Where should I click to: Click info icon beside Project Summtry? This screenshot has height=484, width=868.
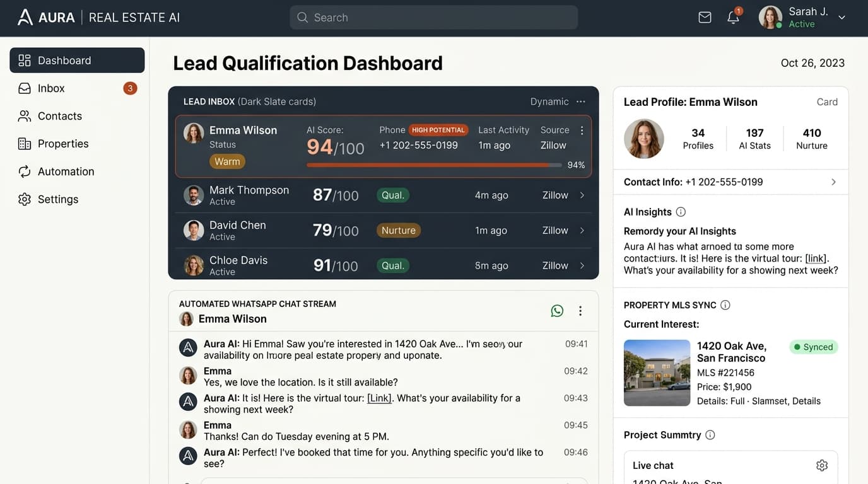[710, 435]
